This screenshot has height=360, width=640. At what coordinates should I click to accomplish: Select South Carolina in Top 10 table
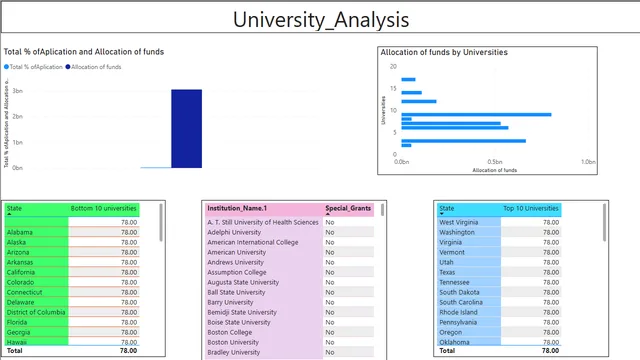pos(499,302)
